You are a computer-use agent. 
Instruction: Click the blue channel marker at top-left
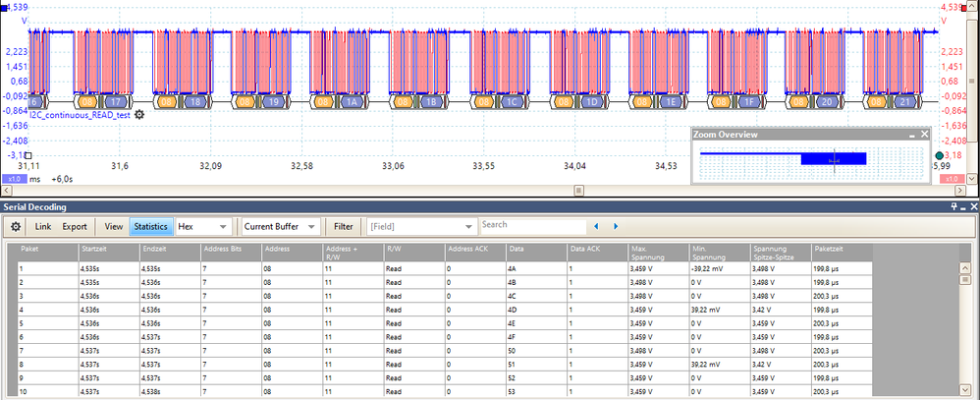3,8
